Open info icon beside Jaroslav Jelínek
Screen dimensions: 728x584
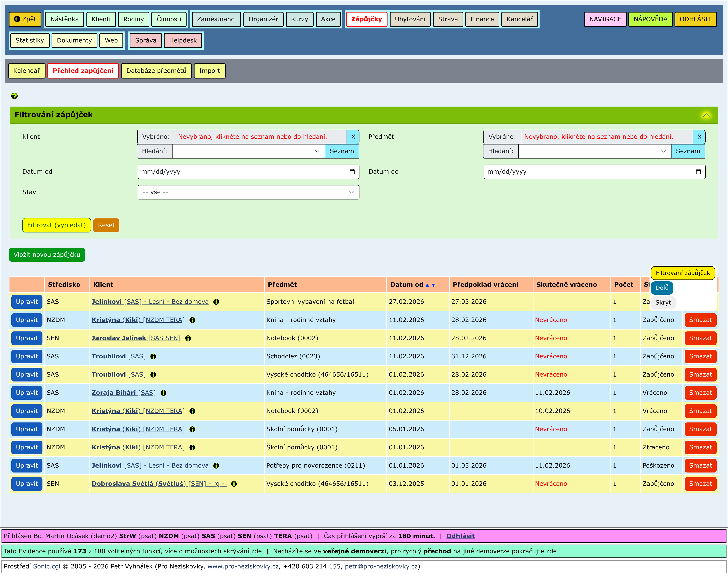188,338
